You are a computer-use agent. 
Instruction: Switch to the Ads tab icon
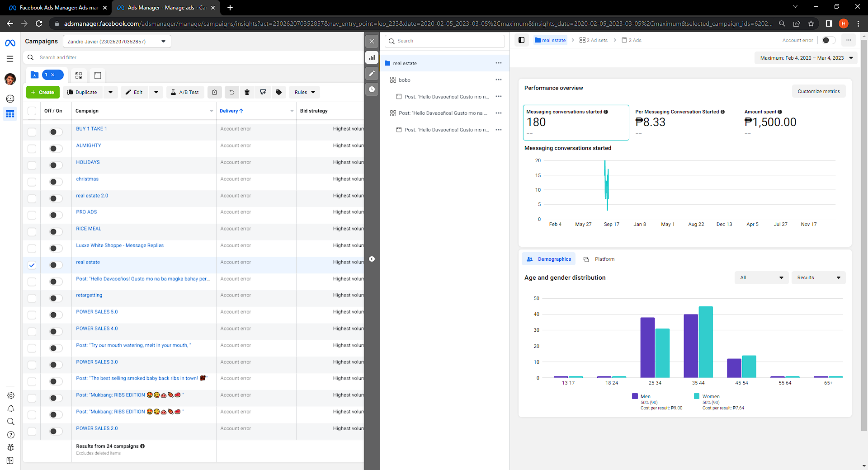pyautogui.click(x=98, y=75)
